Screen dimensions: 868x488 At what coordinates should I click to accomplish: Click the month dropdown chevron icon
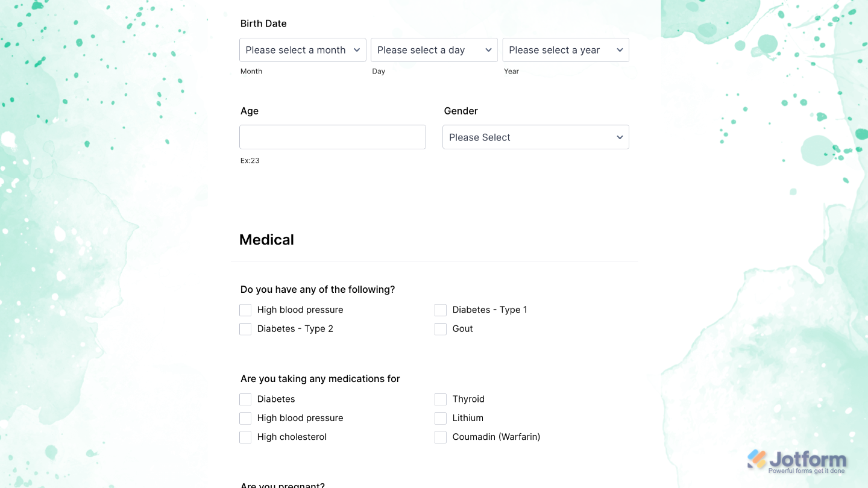pyautogui.click(x=357, y=50)
